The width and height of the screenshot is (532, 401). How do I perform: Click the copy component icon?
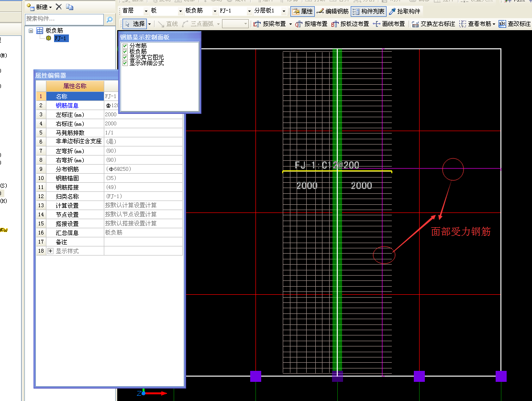click(x=69, y=7)
